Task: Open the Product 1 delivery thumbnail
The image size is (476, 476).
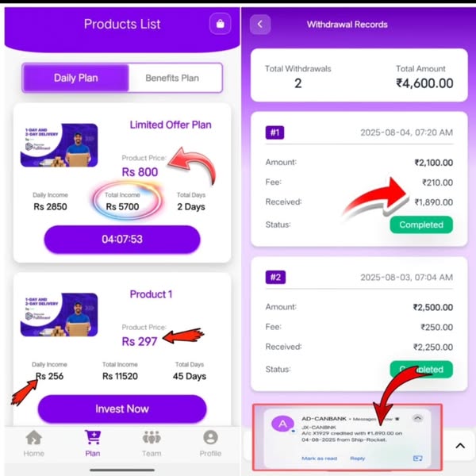Action: pos(59,314)
